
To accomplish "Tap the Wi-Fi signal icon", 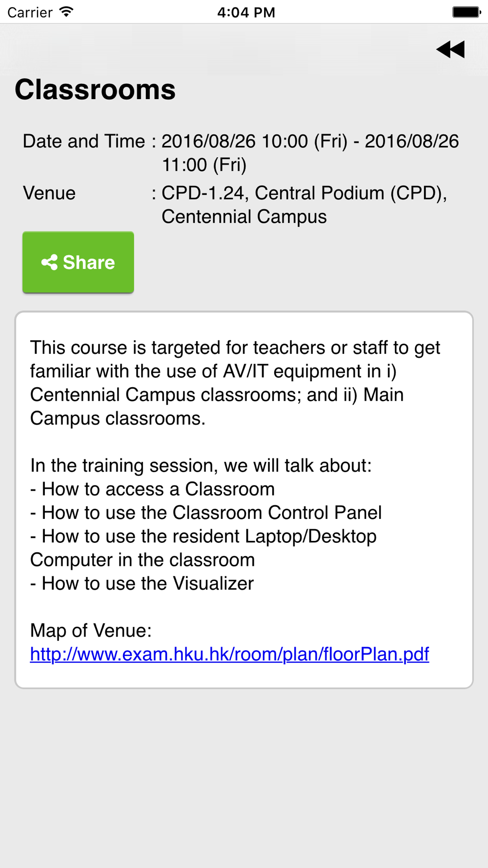I will (x=66, y=12).
